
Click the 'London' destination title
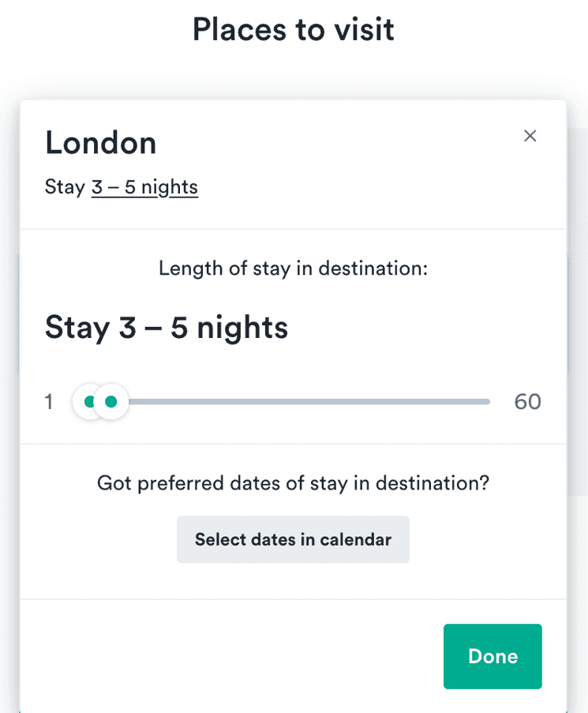[x=101, y=143]
